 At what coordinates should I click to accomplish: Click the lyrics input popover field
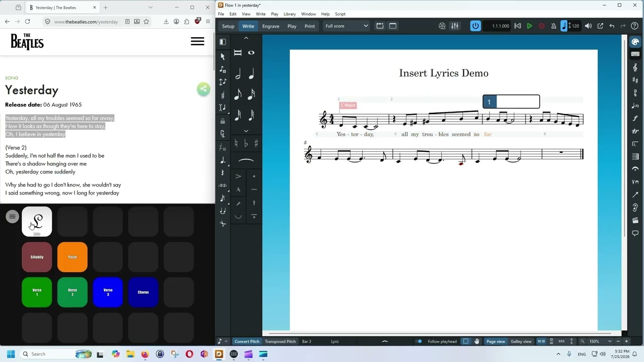511,102
